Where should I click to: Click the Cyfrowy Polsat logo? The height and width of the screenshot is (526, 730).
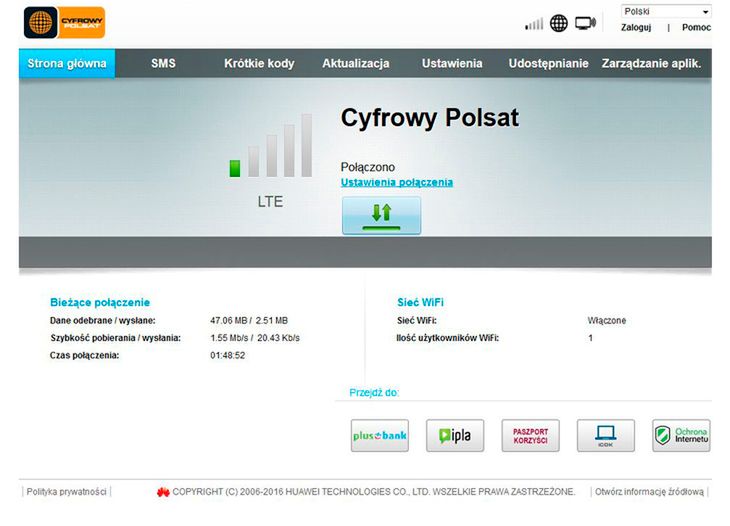[65, 22]
